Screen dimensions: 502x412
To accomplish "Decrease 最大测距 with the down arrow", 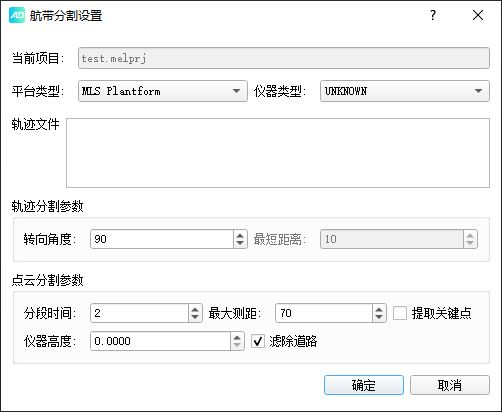I will tap(379, 317).
